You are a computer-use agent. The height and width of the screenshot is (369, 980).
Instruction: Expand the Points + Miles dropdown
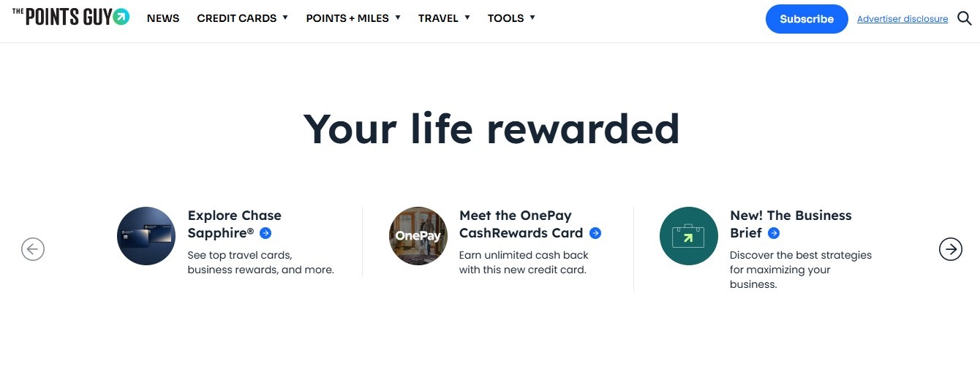coord(353,18)
